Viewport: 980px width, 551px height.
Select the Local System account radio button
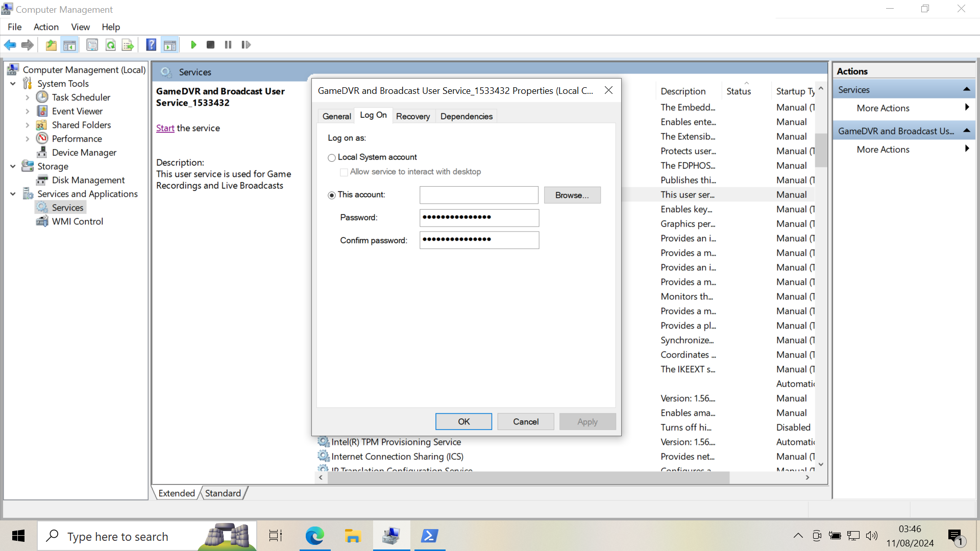(x=332, y=158)
